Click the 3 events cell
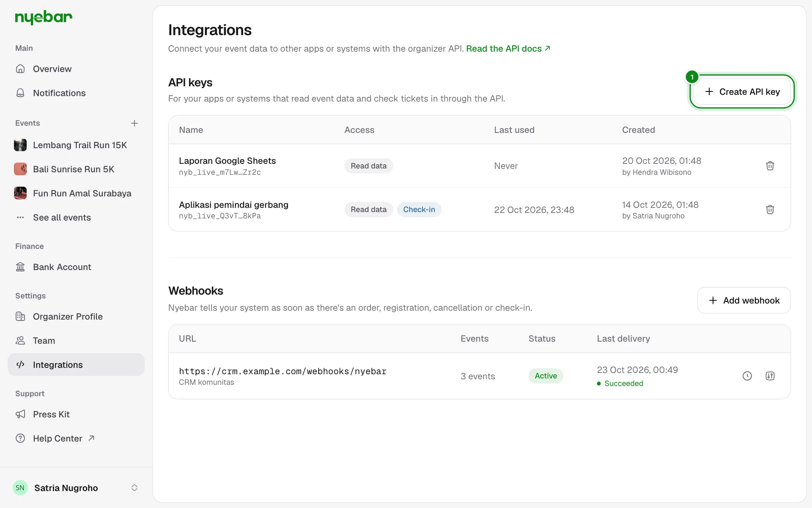 pos(477,376)
